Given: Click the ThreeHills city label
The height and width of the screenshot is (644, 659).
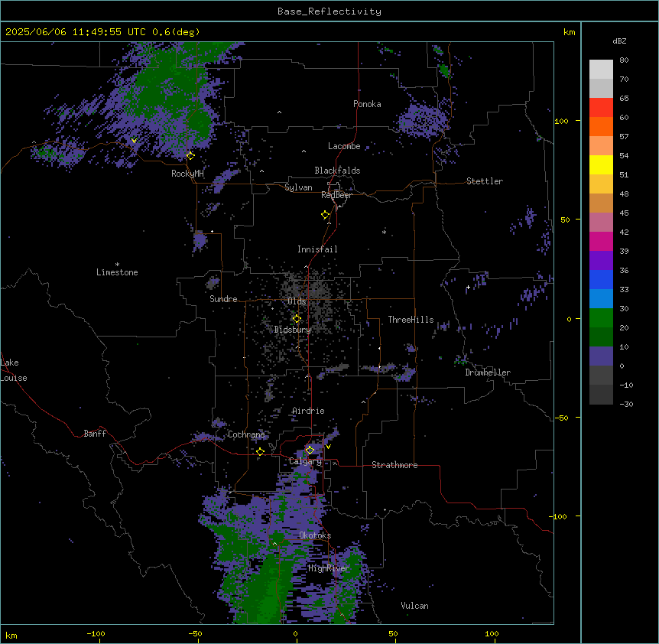Looking at the screenshot, I should pos(411,320).
